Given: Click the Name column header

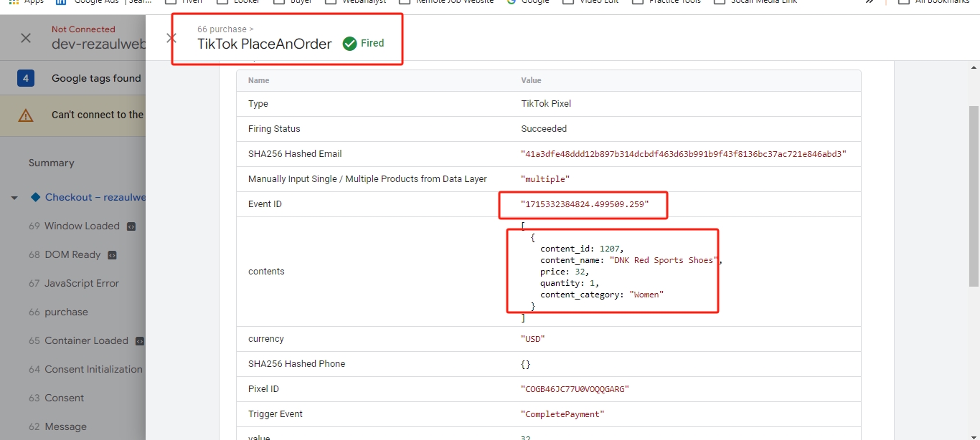Looking at the screenshot, I should point(259,80).
